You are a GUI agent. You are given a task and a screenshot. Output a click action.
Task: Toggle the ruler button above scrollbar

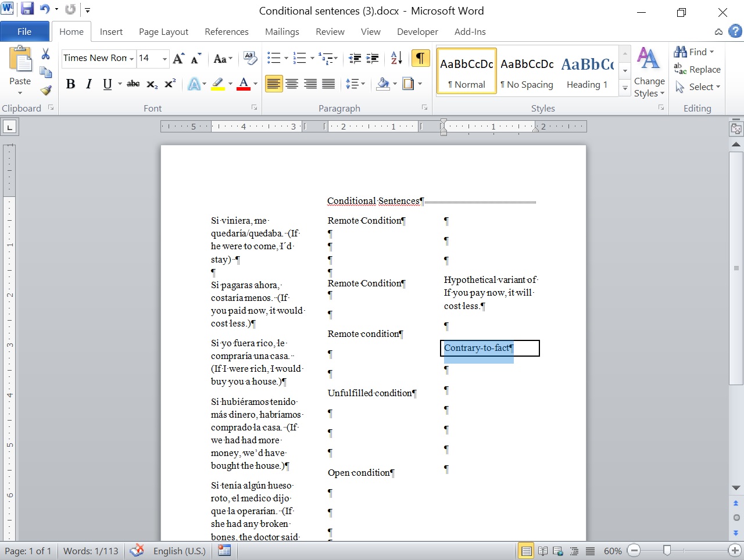pos(736,129)
